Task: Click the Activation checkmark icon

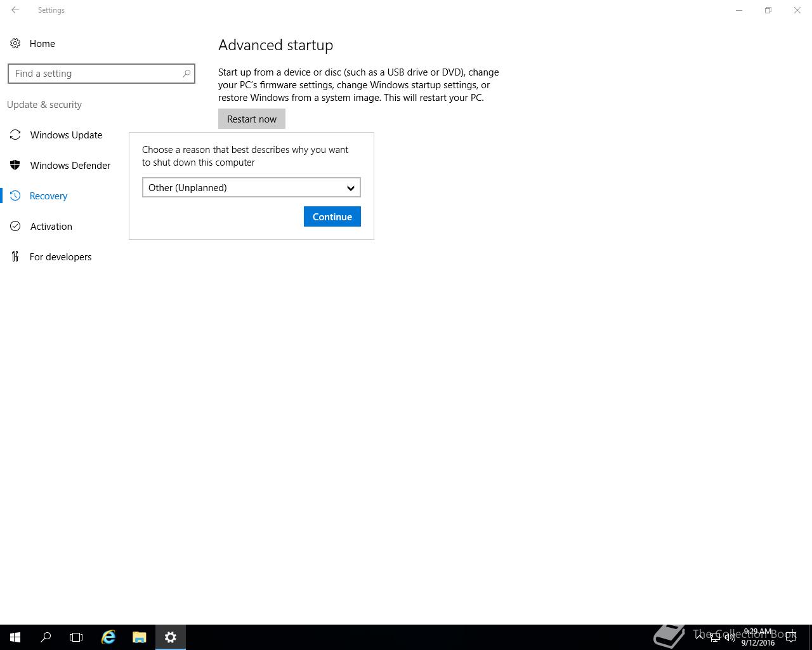Action: (15, 226)
